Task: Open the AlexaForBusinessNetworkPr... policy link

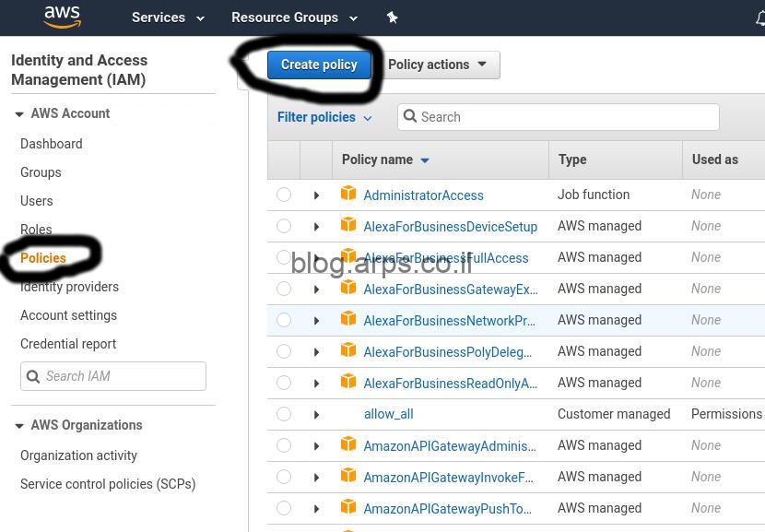Action: [x=450, y=321]
